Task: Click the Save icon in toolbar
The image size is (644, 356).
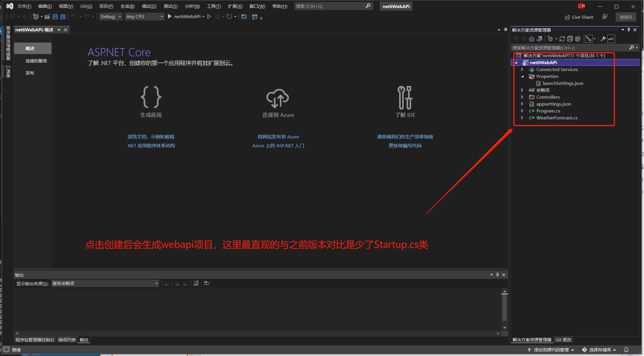Action: point(55,17)
